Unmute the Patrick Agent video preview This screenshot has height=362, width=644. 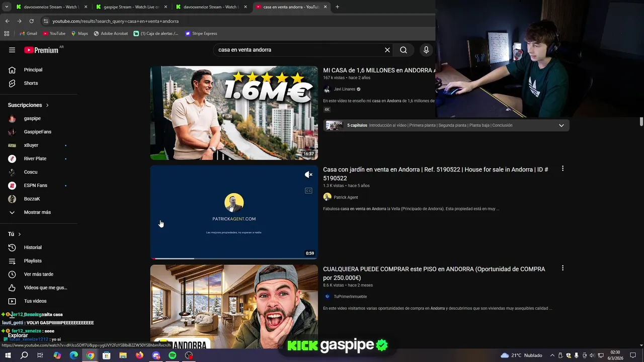[308, 174]
